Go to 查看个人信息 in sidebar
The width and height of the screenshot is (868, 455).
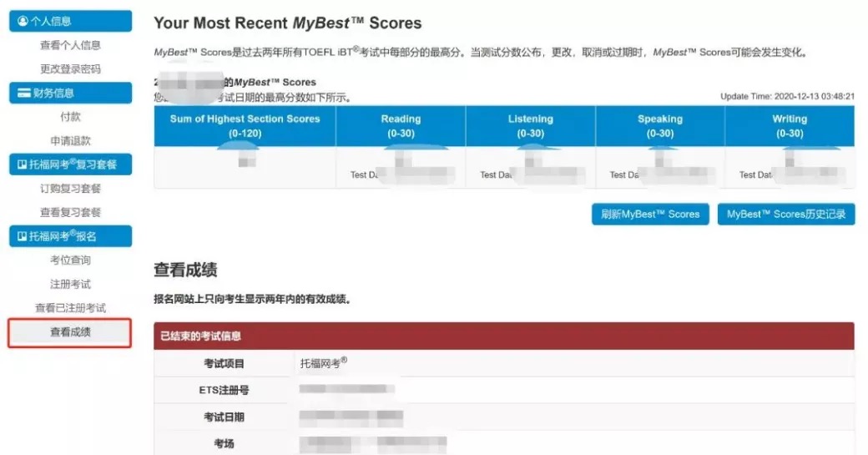[x=70, y=45]
